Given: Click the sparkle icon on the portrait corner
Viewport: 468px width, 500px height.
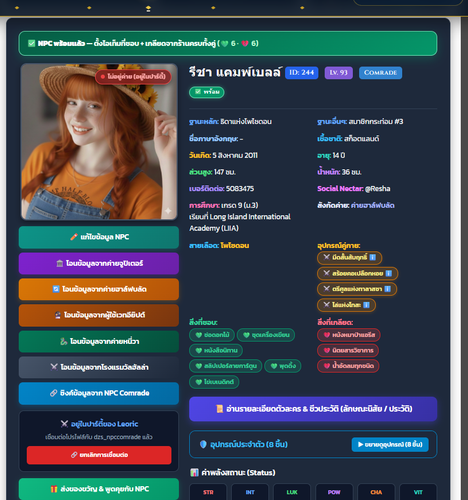Looking at the screenshot, I should pyautogui.click(x=168, y=211).
